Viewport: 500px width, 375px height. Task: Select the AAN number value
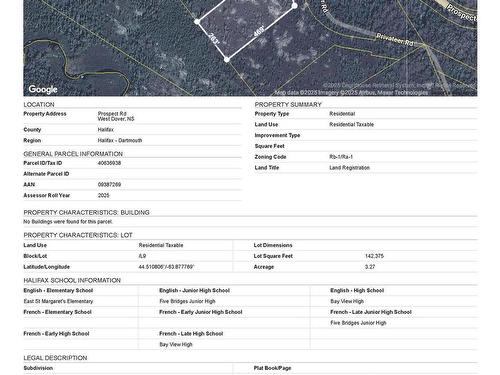(x=109, y=184)
